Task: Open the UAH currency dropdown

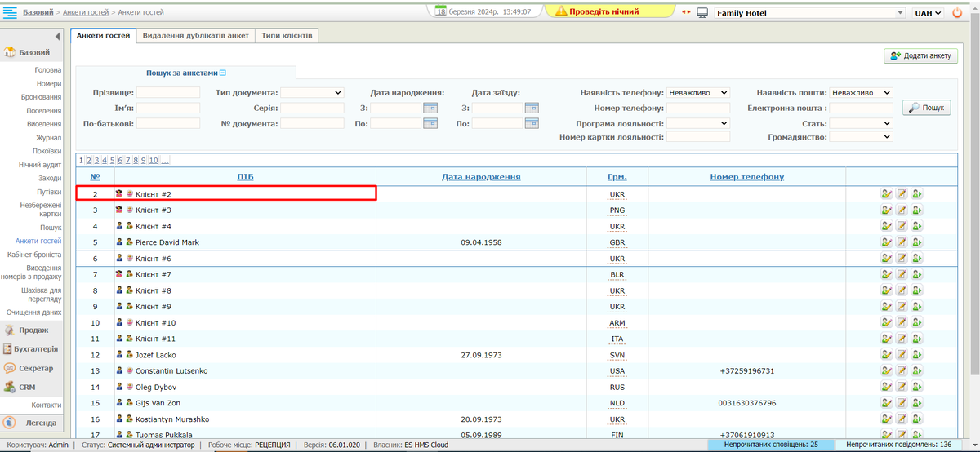Action: 929,13
